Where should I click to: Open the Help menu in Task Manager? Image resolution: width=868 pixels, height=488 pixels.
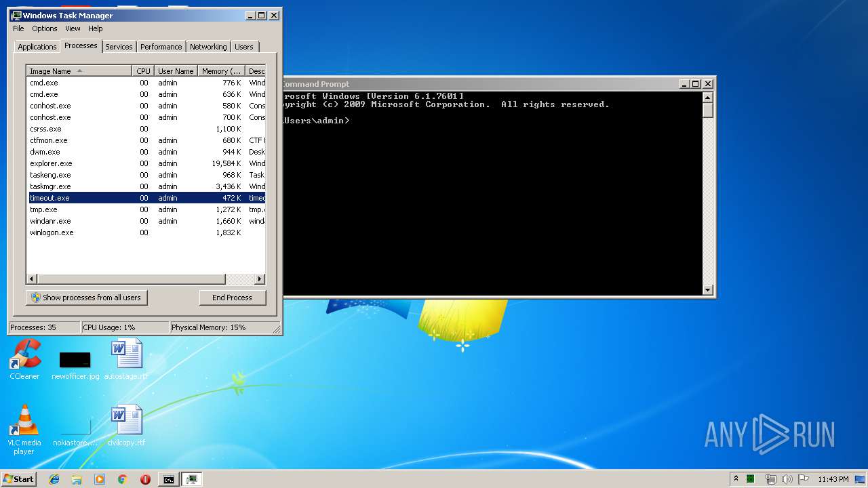pos(96,28)
